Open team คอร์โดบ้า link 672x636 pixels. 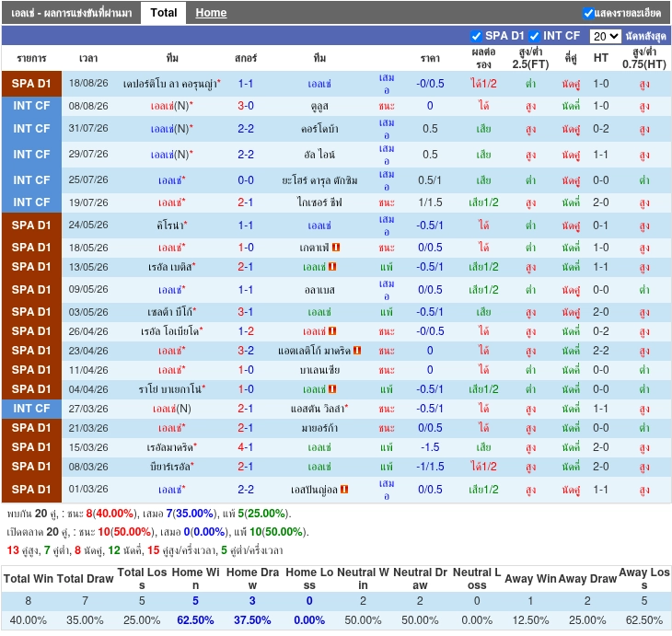319,129
